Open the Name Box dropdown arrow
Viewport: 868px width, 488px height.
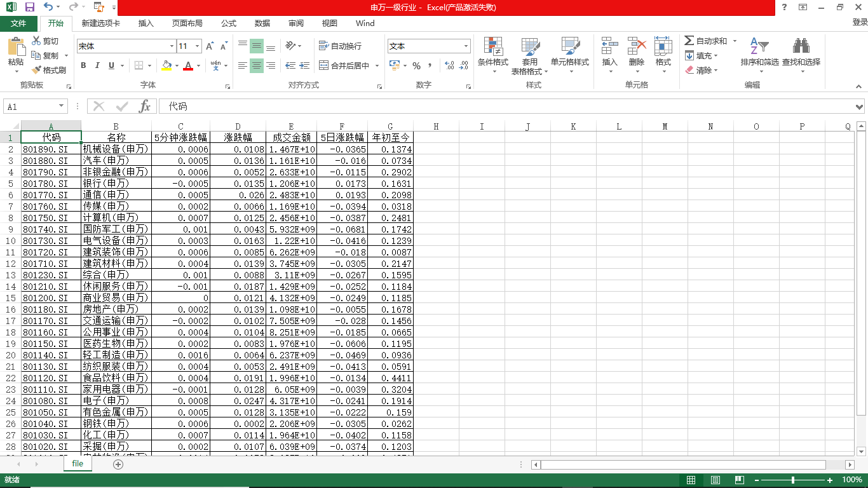[62, 107]
